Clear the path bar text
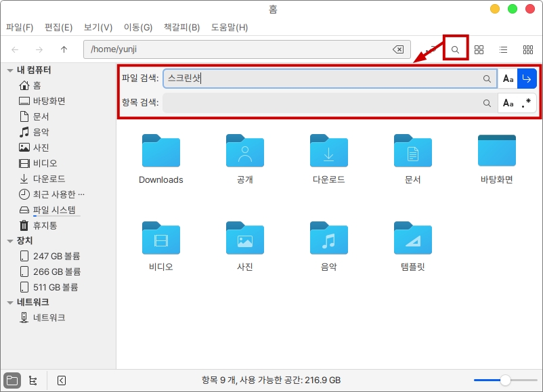The width and height of the screenshot is (543, 392). (x=398, y=49)
